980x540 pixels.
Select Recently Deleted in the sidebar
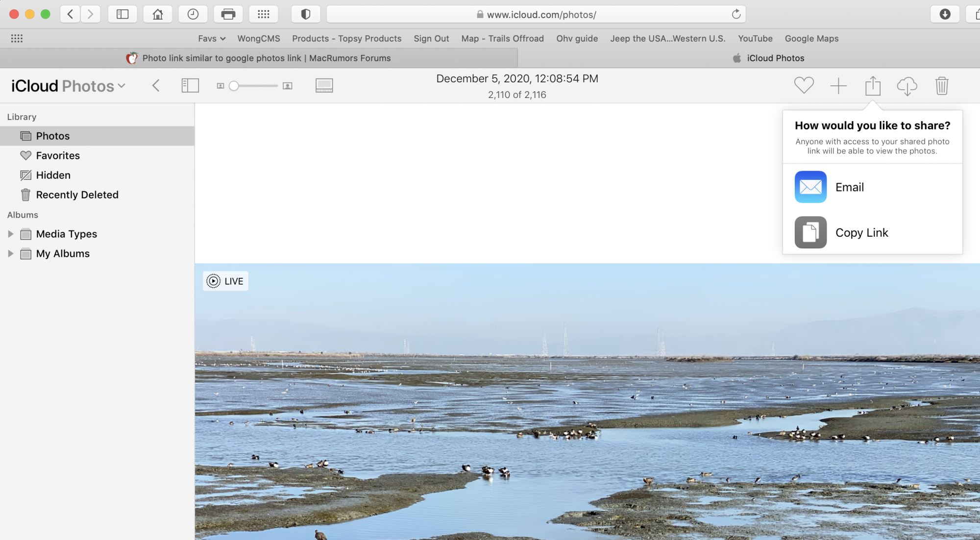tap(77, 195)
